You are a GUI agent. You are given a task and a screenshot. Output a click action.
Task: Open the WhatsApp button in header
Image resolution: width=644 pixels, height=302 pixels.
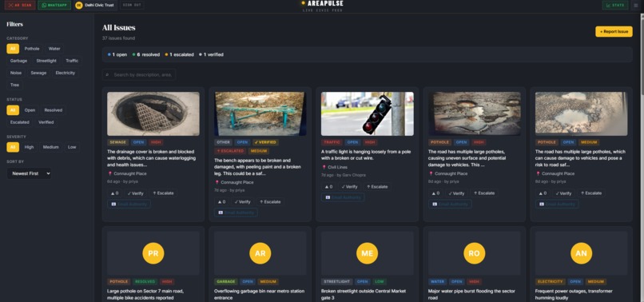(x=54, y=6)
